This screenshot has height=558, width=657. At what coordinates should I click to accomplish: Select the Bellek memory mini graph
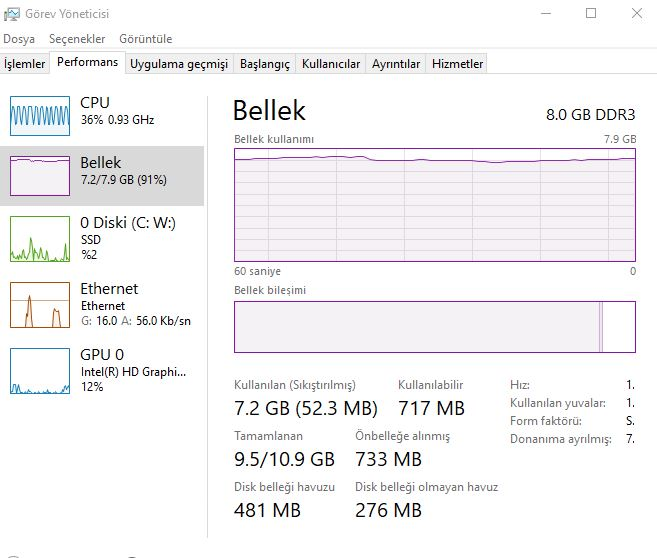(40, 176)
